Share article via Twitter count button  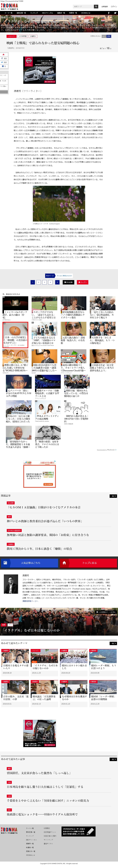click(x=4, y=62)
